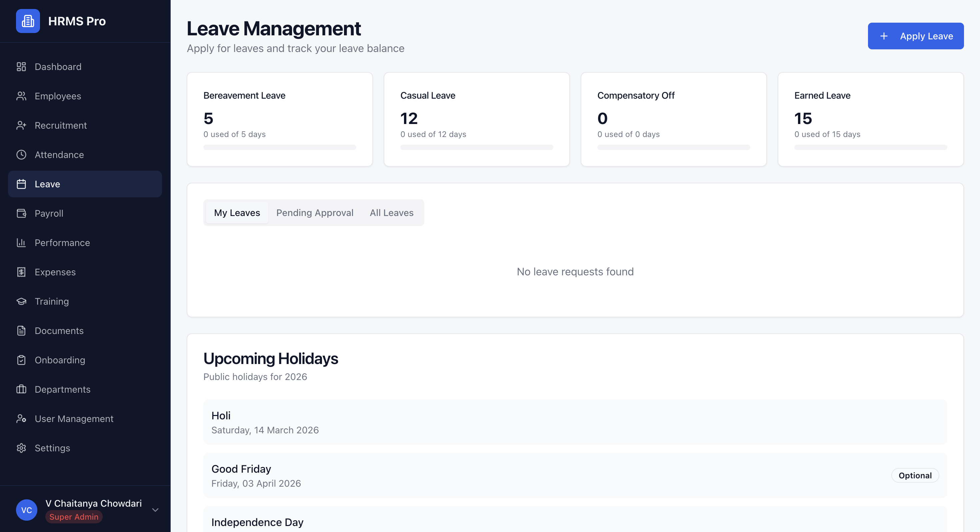Go to the Employees section
The height and width of the screenshot is (532, 980).
pos(85,96)
